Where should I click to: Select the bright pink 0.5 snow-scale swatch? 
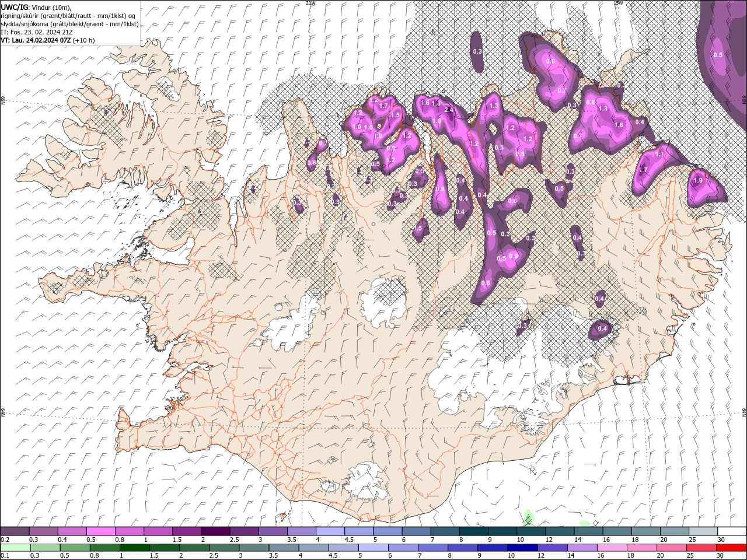(101, 531)
